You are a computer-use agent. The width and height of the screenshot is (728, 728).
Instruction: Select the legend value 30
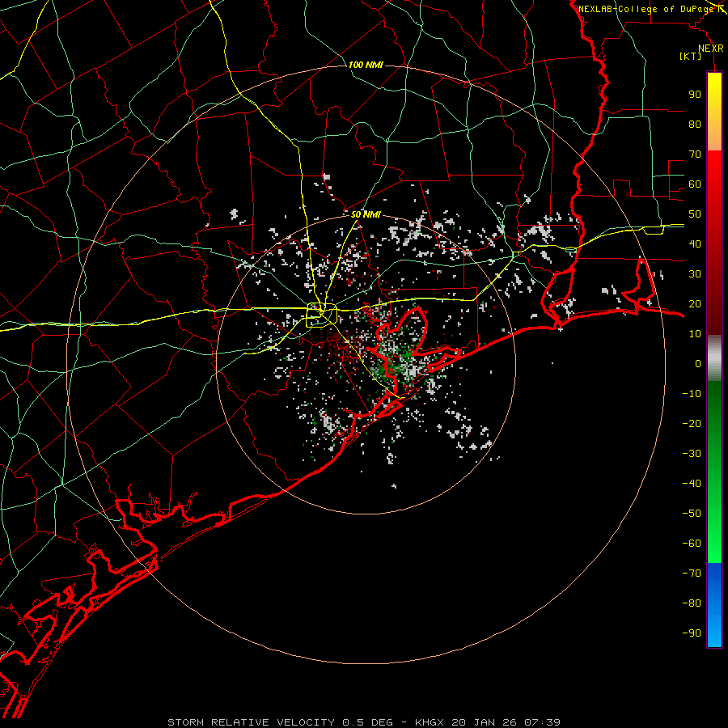coord(695,274)
